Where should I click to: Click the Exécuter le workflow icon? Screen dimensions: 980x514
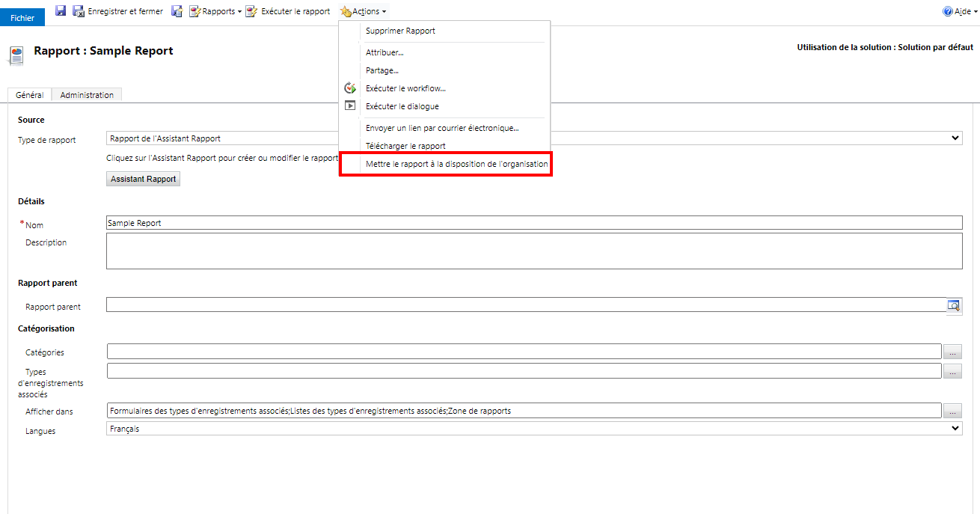[x=349, y=88]
